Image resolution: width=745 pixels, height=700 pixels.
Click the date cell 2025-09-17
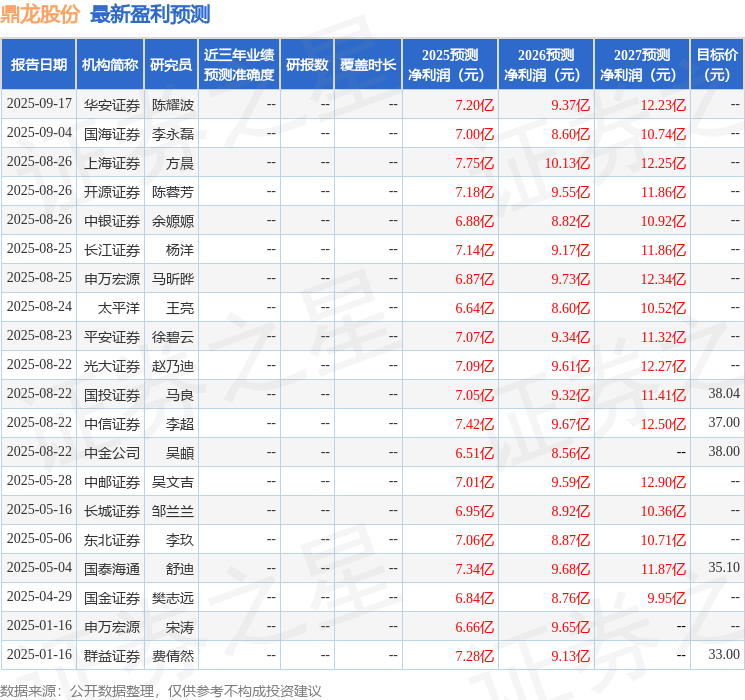click(x=39, y=104)
